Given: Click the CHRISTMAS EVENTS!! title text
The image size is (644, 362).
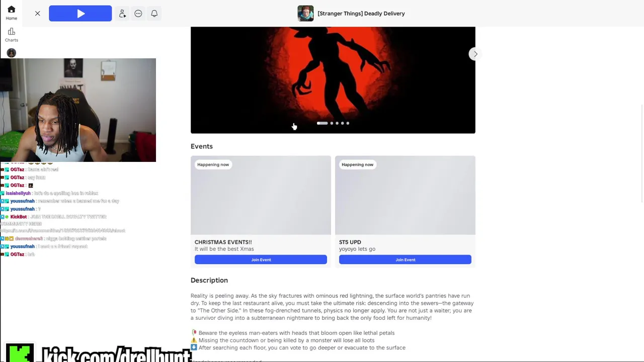Looking at the screenshot, I should click(223, 242).
